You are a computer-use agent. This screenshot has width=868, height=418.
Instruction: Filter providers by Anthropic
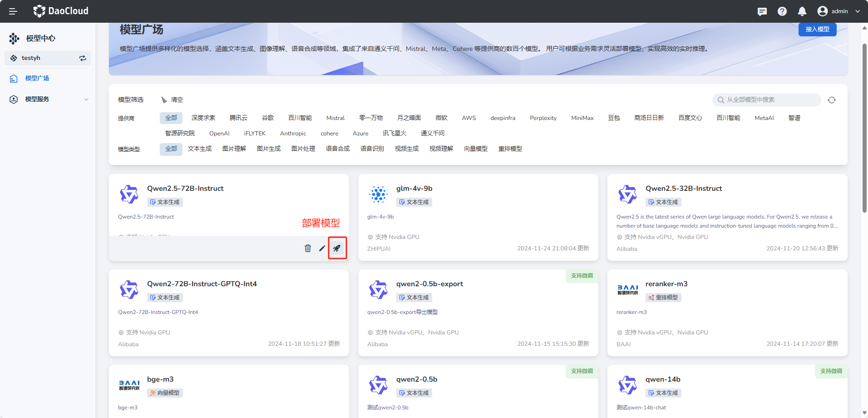coord(293,134)
